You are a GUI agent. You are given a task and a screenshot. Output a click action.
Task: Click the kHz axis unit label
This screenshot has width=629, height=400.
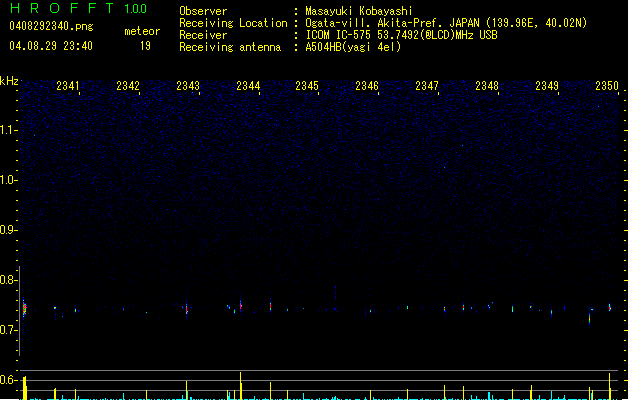[9, 81]
